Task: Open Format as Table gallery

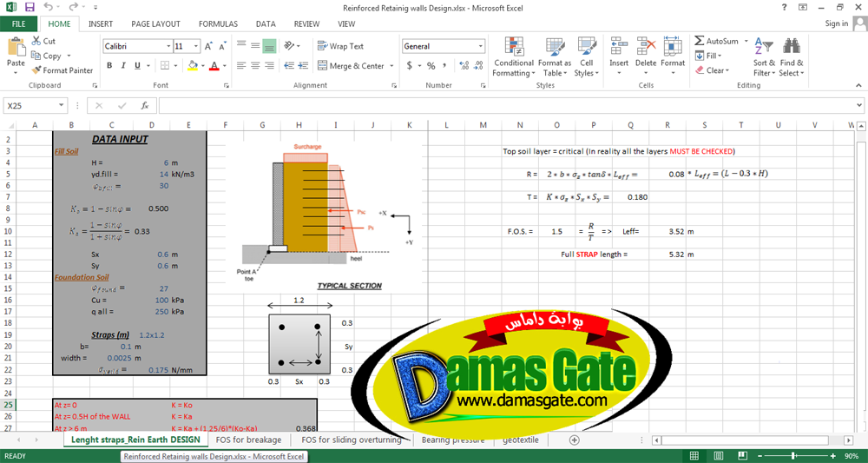Action: tap(554, 57)
